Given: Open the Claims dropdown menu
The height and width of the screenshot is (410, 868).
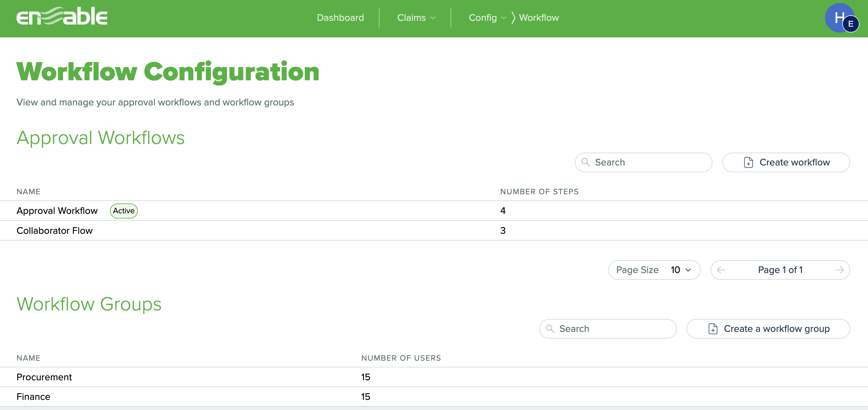Looking at the screenshot, I should click(416, 17).
